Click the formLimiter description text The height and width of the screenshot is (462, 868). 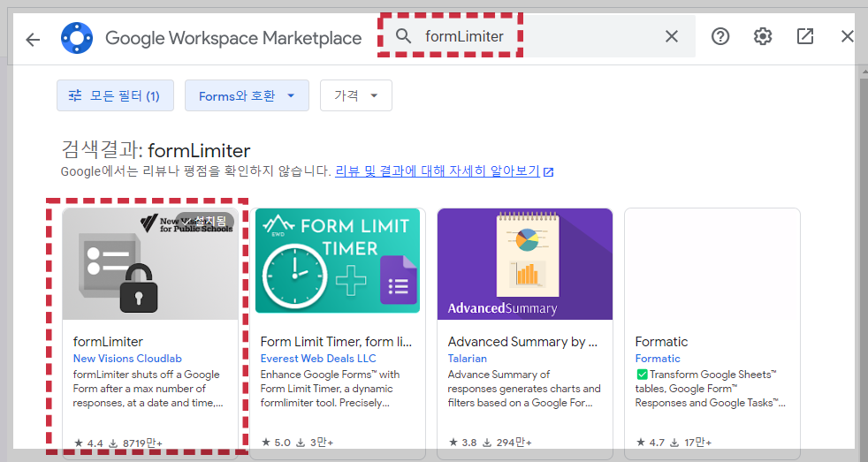pyautogui.click(x=148, y=389)
